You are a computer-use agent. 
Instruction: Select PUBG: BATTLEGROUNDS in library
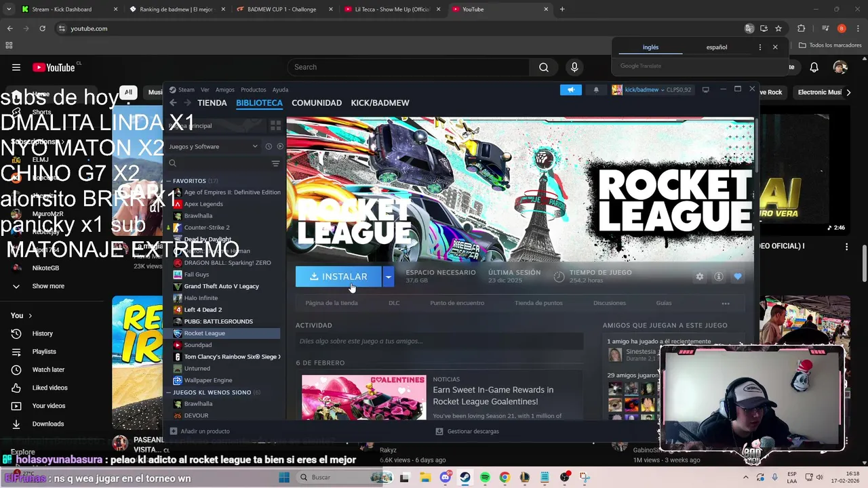pyautogui.click(x=218, y=321)
